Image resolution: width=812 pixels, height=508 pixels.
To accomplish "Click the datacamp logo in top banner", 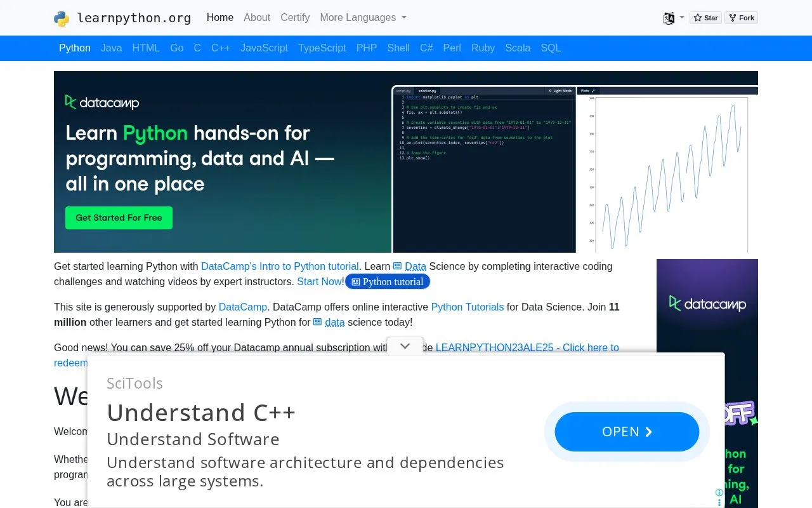I will point(102,102).
